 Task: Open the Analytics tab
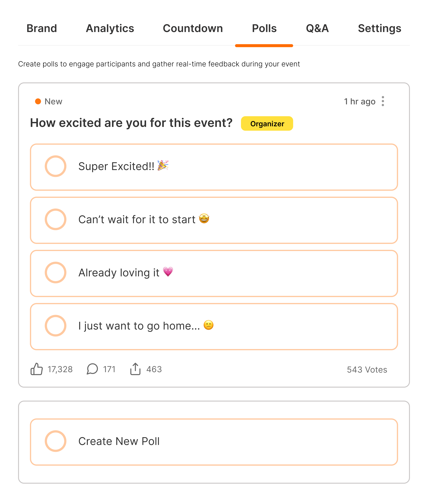[110, 28]
